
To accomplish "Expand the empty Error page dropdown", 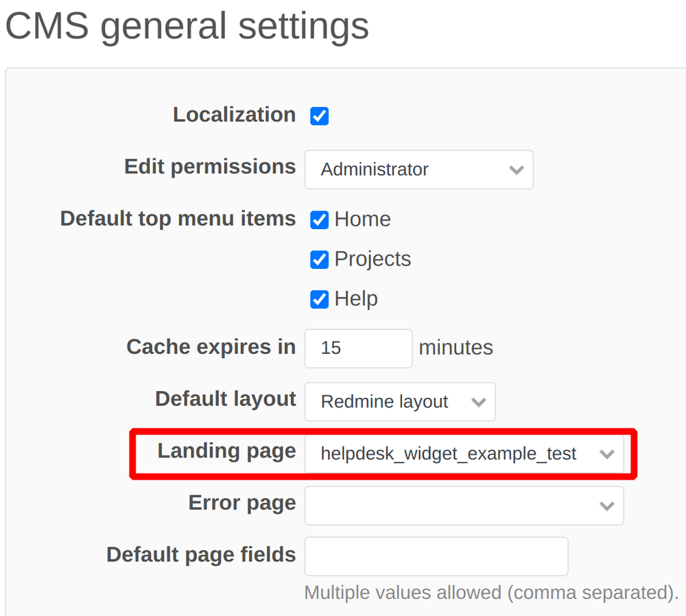I will pyautogui.click(x=464, y=506).
